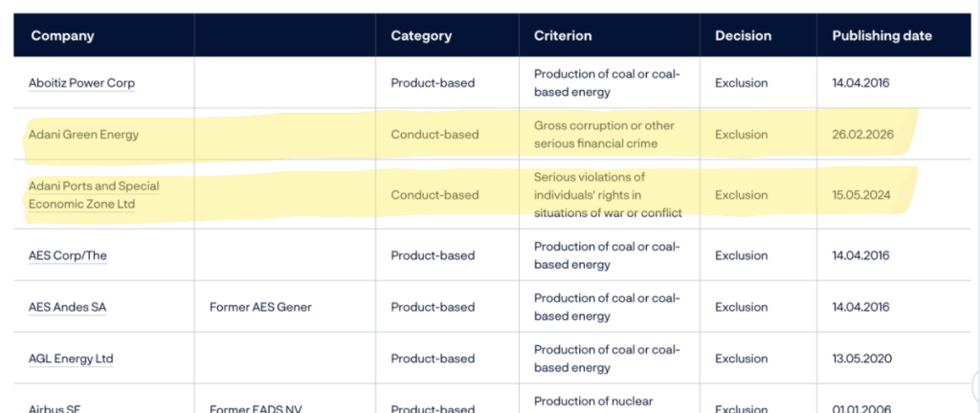Select the 13.05.2020 date for AGL Energy
The height and width of the screenshot is (413, 980).
861,359
